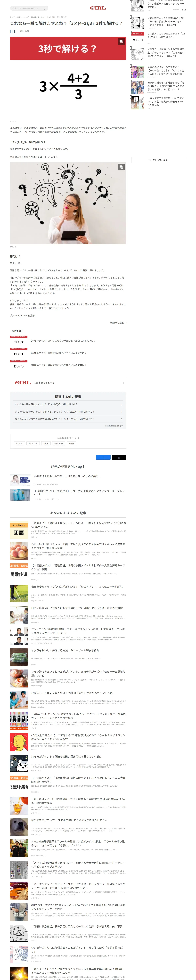Select the '次の記事' tab label

coord(16,331)
